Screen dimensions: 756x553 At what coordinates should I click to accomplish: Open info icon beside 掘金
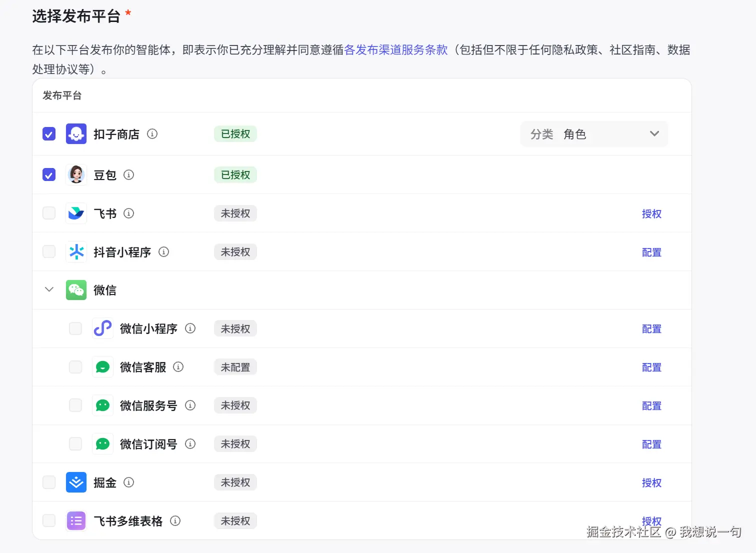pyautogui.click(x=128, y=482)
